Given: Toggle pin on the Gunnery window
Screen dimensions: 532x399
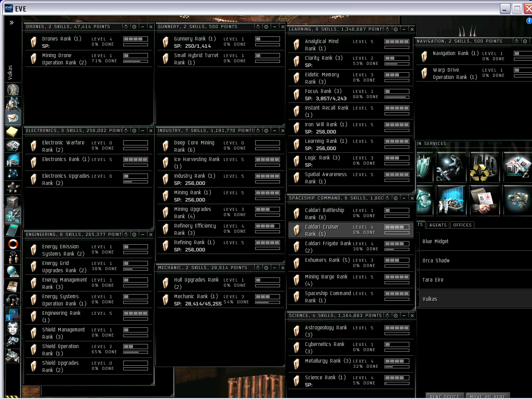Looking at the screenshot, I should (258, 26).
